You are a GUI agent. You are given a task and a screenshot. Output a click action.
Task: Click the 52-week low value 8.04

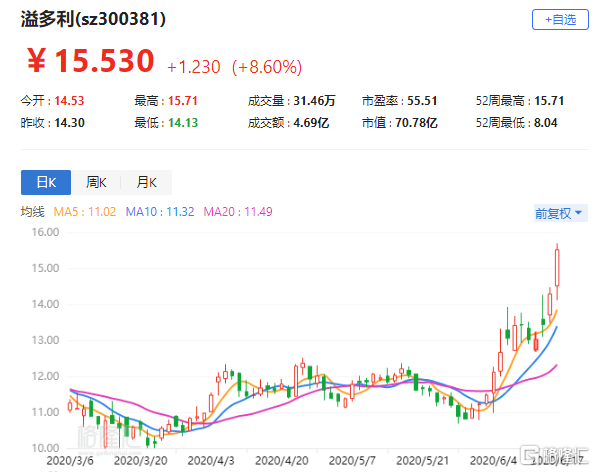546,123
